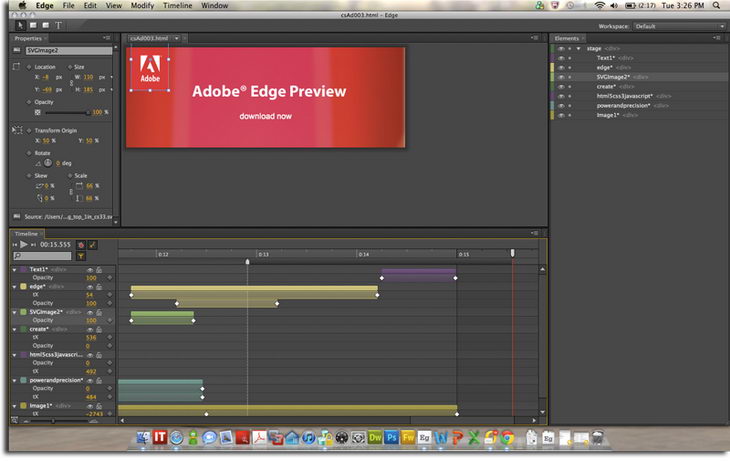Collapse the Image1 layer in timeline
Image resolution: width=730 pixels, height=461 pixels.
coord(14,406)
